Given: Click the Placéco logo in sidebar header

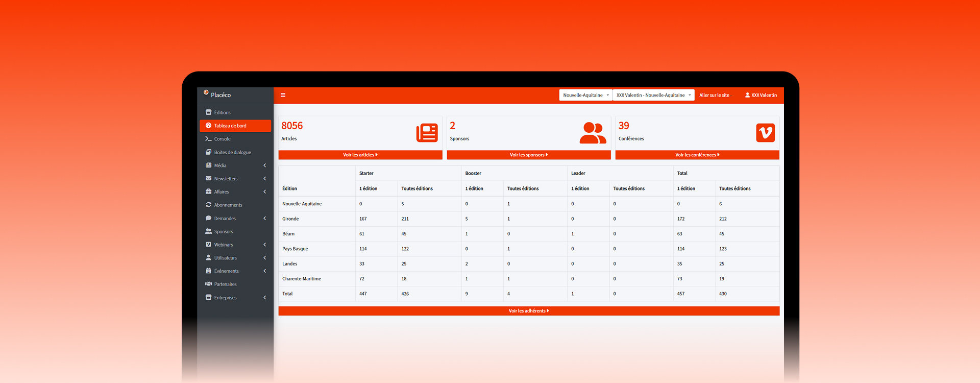Looking at the screenshot, I should click(206, 93).
